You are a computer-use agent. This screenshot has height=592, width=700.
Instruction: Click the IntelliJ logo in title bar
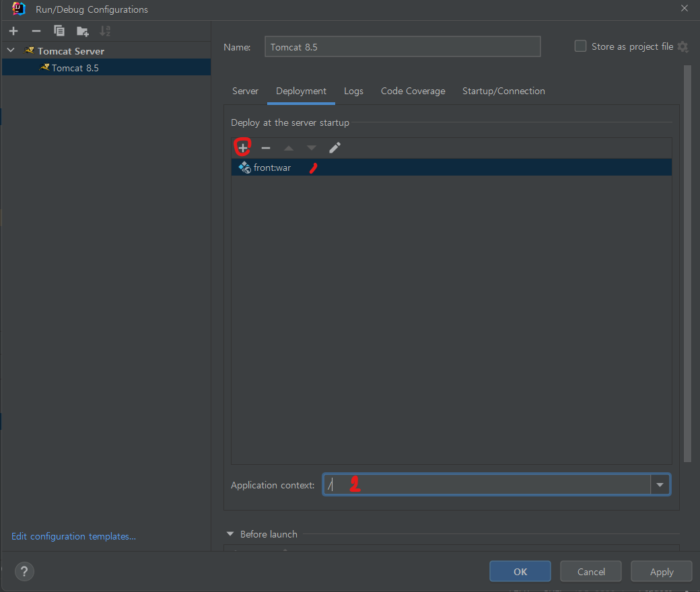pyautogui.click(x=19, y=9)
